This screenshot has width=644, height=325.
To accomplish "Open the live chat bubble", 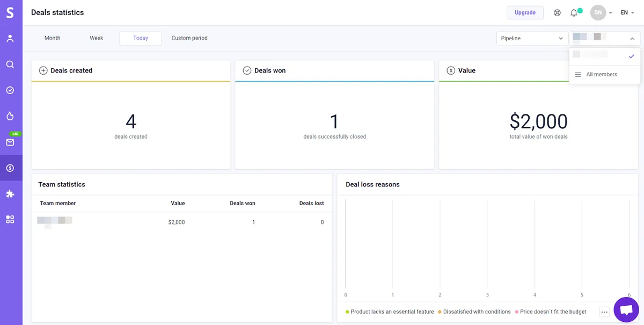I will point(626,309).
